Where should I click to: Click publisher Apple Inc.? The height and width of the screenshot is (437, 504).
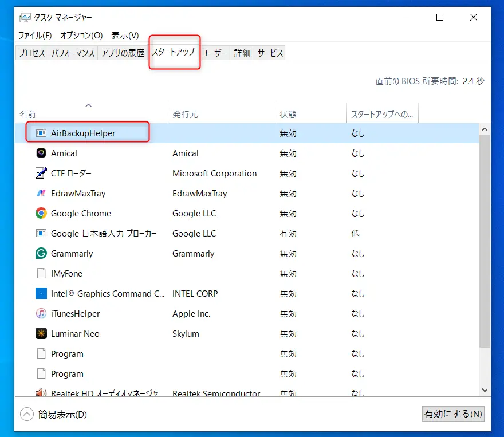(x=191, y=314)
